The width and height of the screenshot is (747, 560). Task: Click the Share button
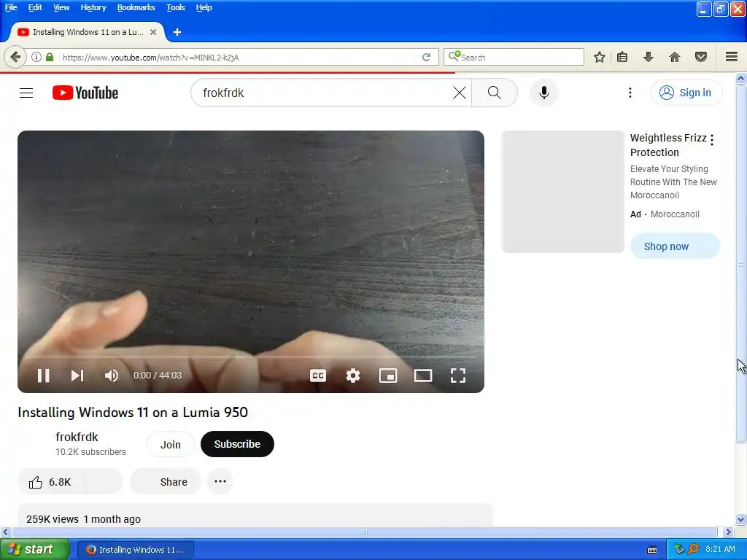point(166,482)
